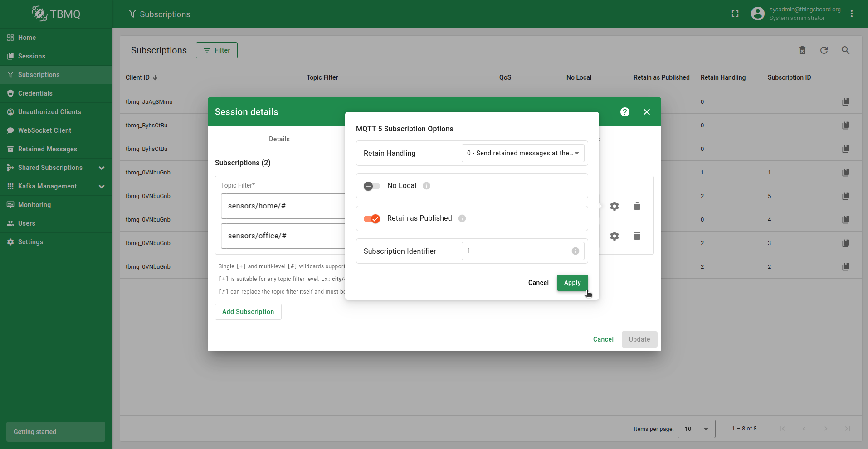Switch to the Details tab
Viewport: 868px width, 449px height.
coord(279,139)
